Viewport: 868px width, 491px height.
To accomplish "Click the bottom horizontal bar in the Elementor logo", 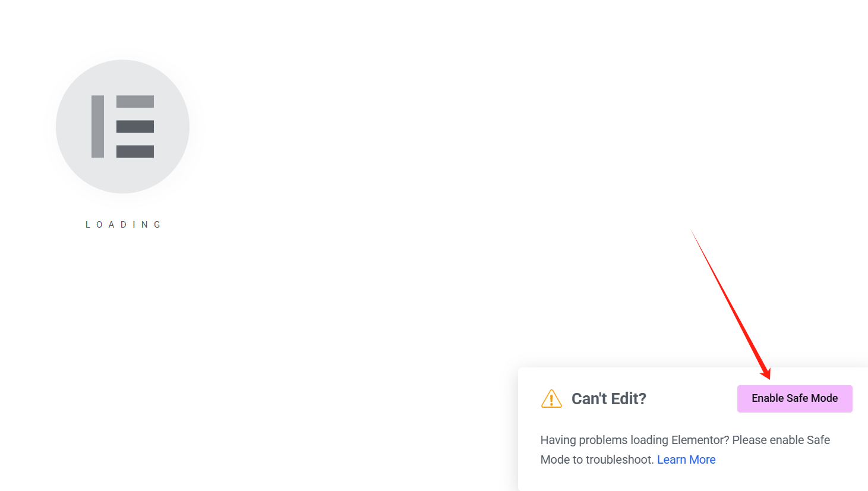I will pyautogui.click(x=135, y=152).
